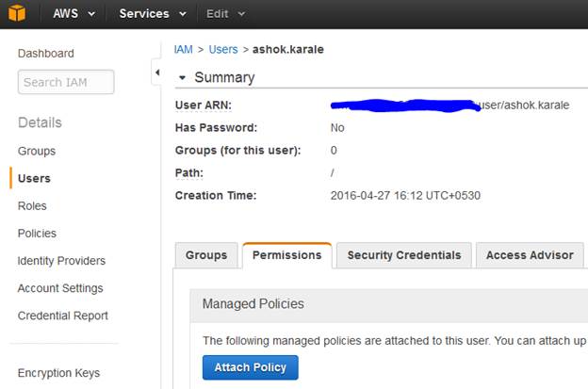This screenshot has height=389, width=588.
Task: Expand the Services dropdown menu
Action: tap(152, 14)
